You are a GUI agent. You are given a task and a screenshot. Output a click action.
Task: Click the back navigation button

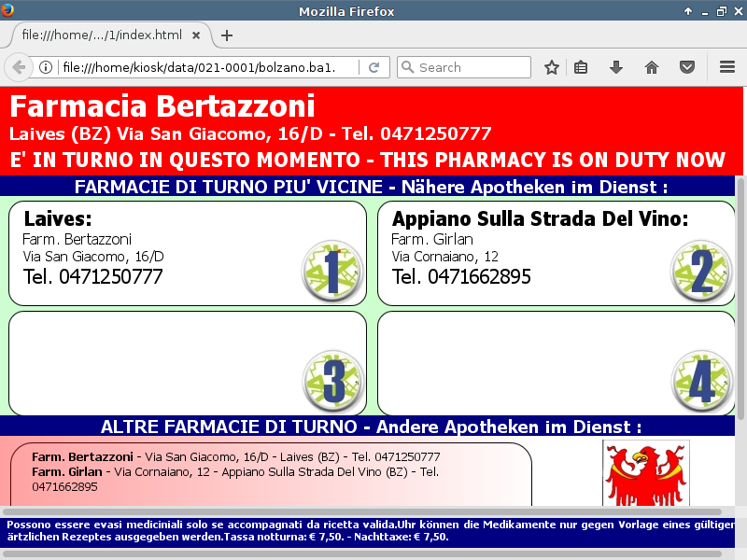click(x=18, y=67)
